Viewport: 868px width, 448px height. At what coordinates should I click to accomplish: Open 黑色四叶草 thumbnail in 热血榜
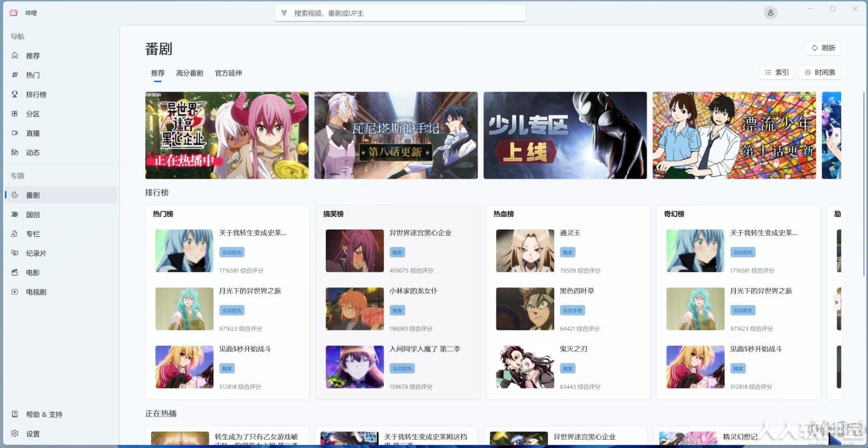(525, 309)
